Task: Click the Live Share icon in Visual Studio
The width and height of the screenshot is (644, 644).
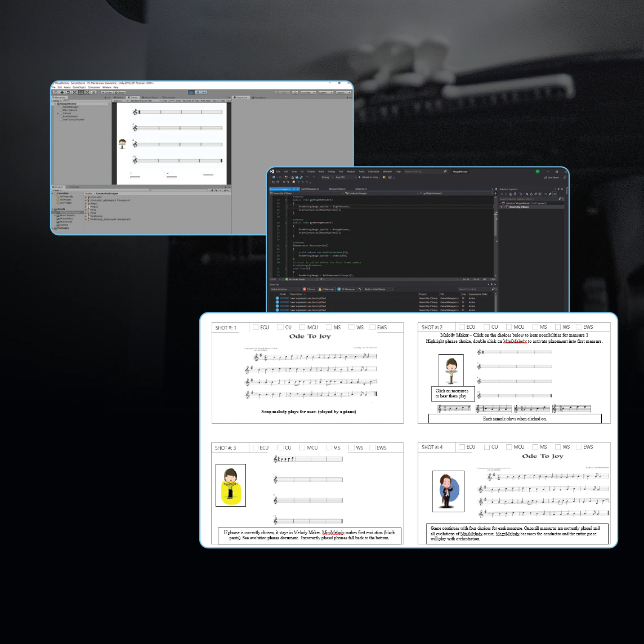Action: [x=545, y=177]
